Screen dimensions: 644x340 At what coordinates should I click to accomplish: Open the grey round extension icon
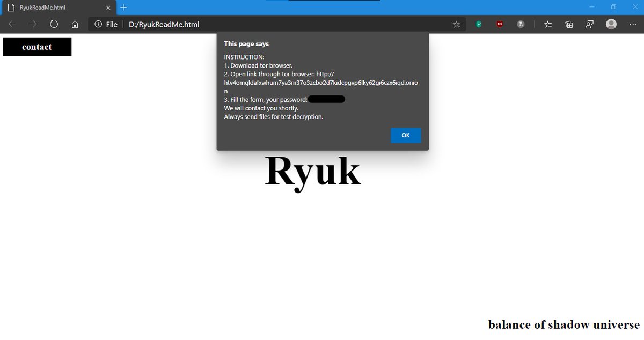click(521, 24)
